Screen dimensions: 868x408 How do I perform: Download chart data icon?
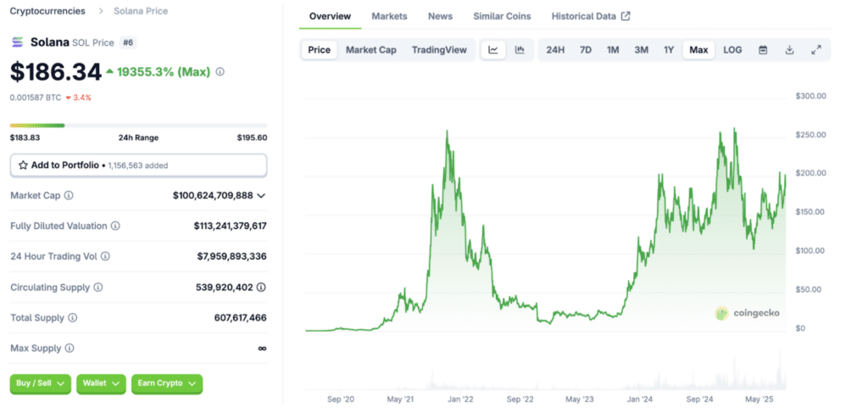coord(790,50)
